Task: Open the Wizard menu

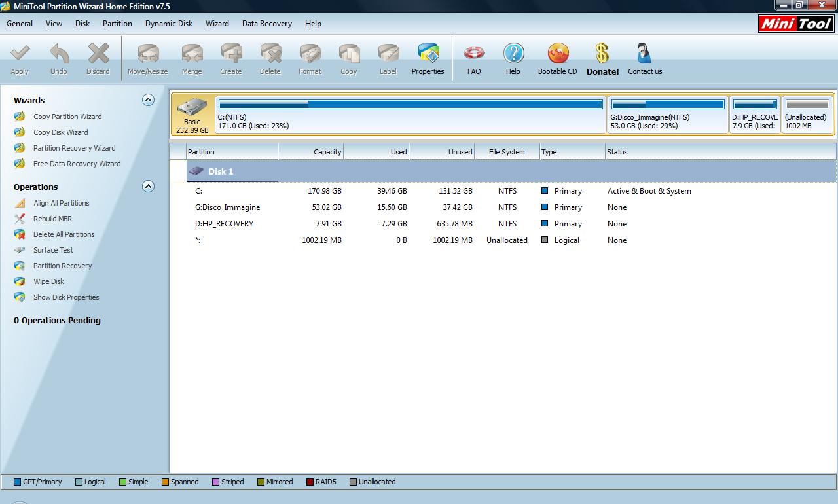Action: pyautogui.click(x=217, y=24)
